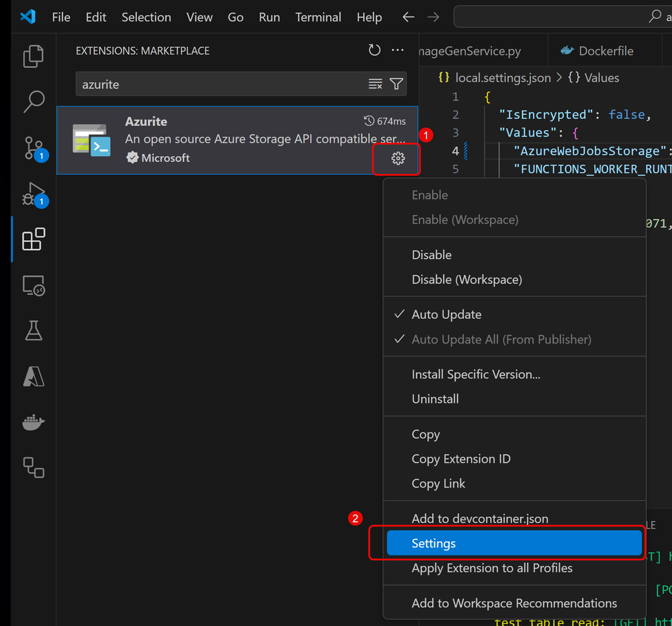Click the verified Microsoft publisher link

[x=158, y=157]
